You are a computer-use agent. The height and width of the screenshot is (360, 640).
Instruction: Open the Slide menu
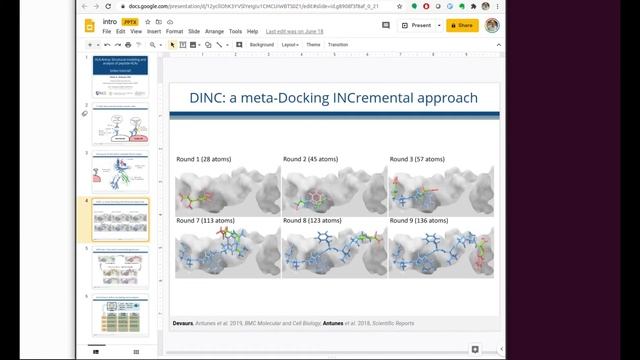pos(194,31)
